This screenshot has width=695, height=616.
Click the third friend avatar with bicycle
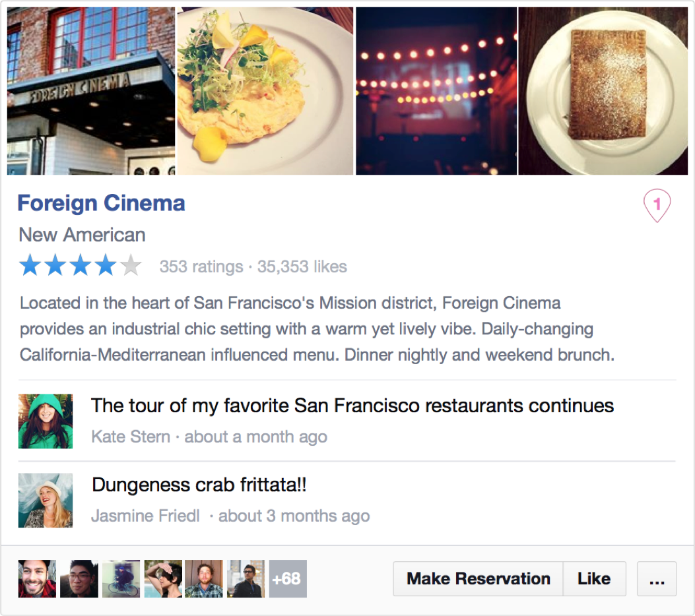[121, 578]
